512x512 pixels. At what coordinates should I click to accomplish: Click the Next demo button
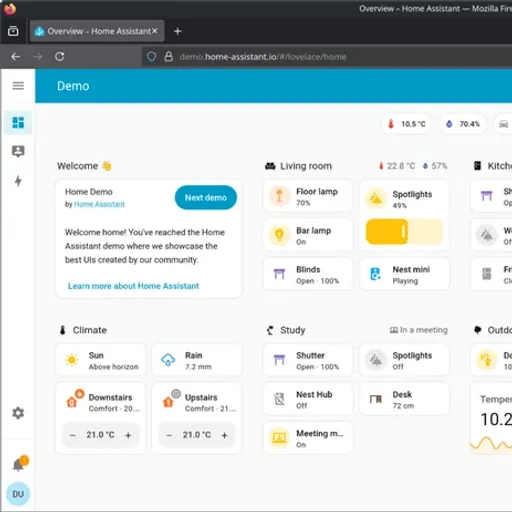[206, 198]
